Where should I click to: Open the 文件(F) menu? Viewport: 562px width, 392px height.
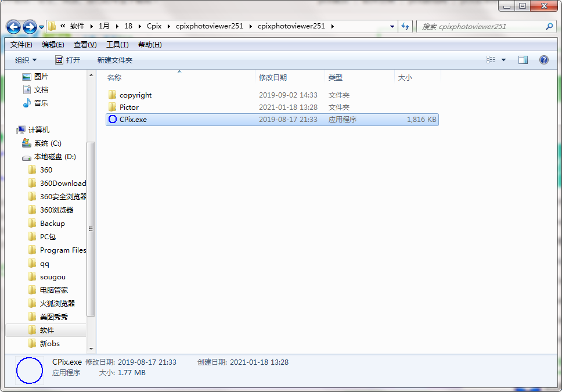point(21,45)
